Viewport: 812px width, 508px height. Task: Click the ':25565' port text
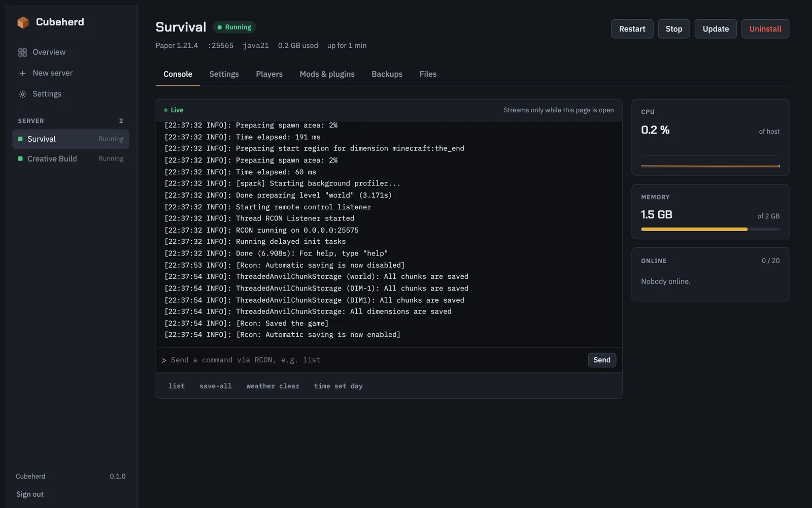tap(220, 46)
